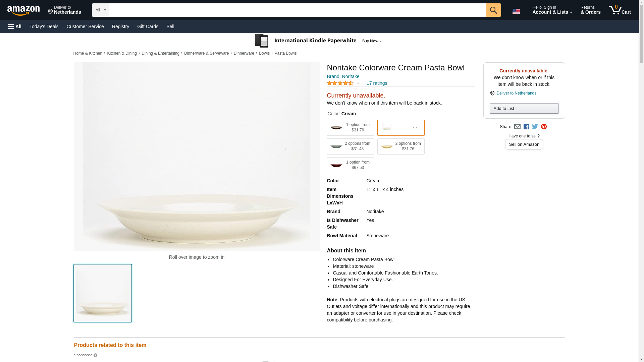Expand the search category All dropdown
The width and height of the screenshot is (644, 362).
[100, 10]
